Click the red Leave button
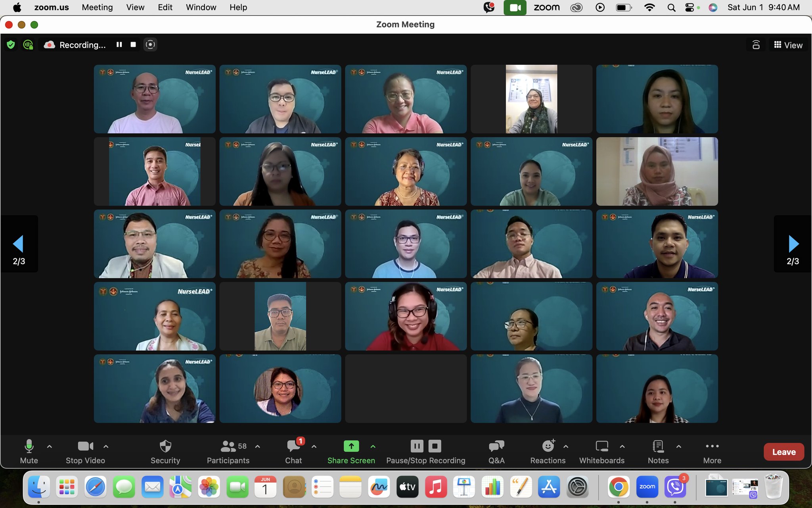 point(783,452)
